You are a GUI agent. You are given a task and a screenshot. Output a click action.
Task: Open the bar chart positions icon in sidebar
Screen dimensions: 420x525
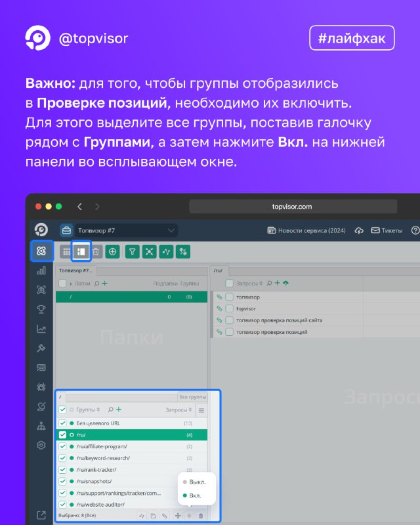[41, 270]
